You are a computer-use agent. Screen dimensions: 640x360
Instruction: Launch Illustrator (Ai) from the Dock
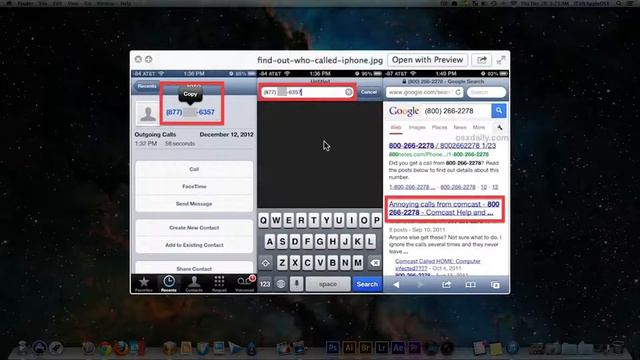click(x=349, y=348)
